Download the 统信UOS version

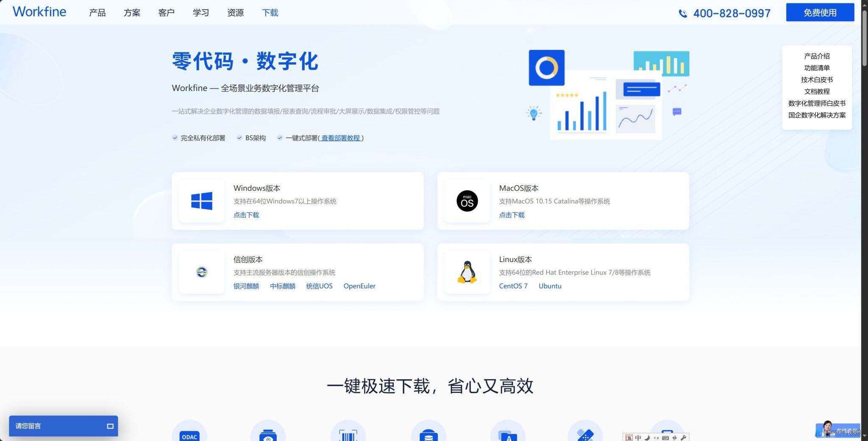point(319,286)
